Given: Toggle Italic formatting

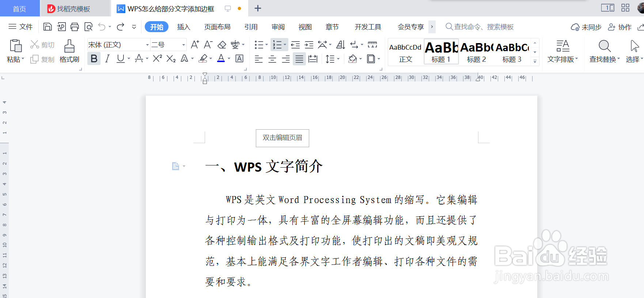Looking at the screenshot, I should 107,58.
